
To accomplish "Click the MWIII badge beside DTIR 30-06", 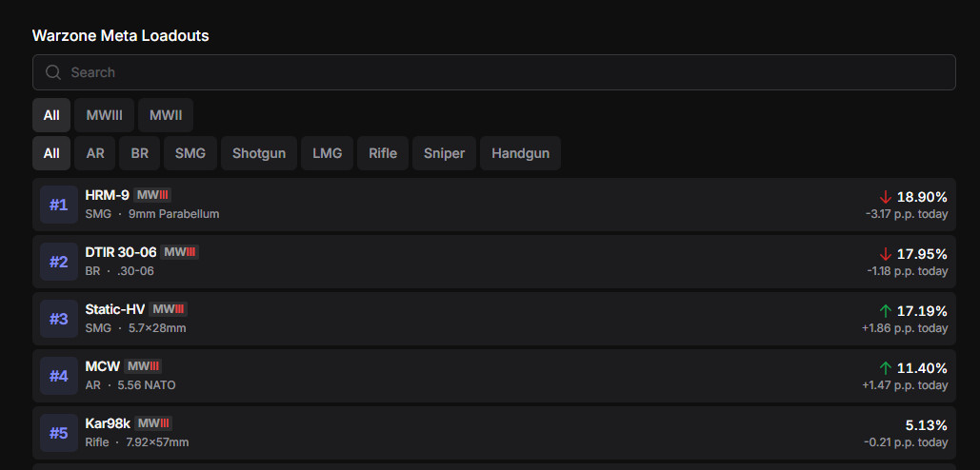I will pyautogui.click(x=179, y=252).
